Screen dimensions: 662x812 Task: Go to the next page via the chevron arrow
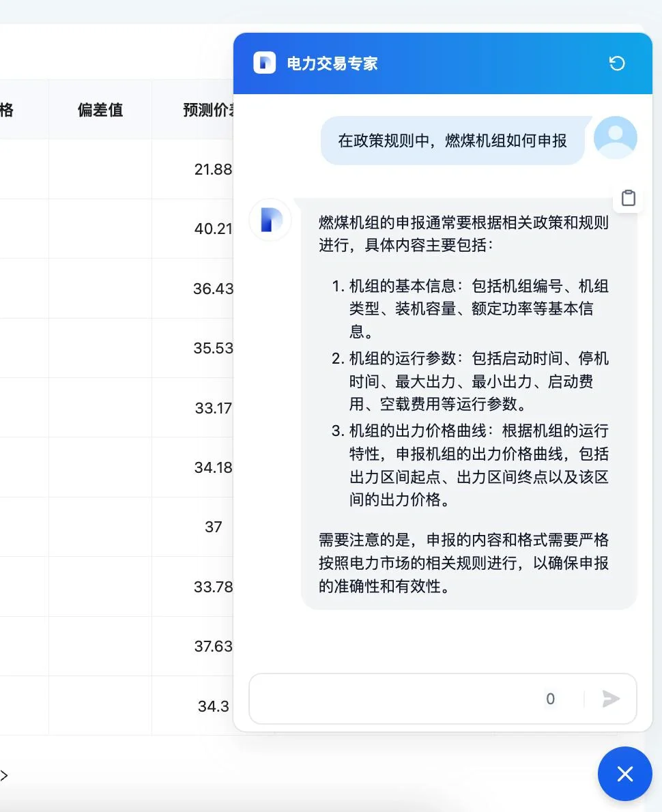tap(4, 775)
